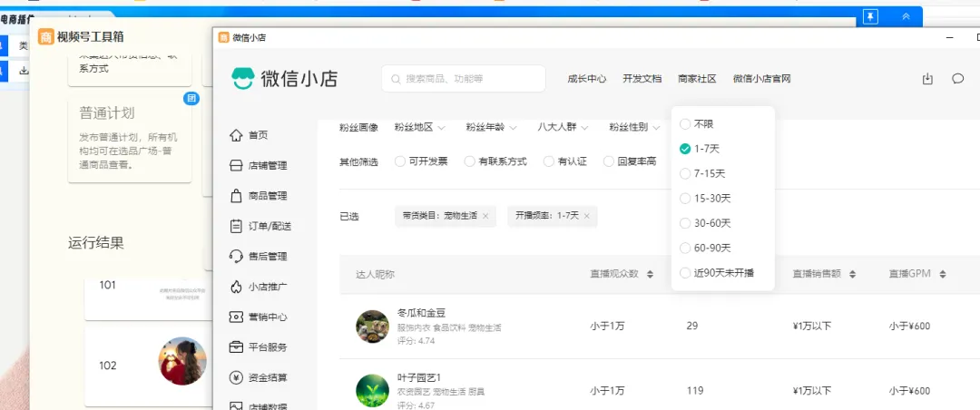Click the 资金结算 yen icon
Image resolution: width=980 pixels, height=410 pixels.
(x=236, y=377)
